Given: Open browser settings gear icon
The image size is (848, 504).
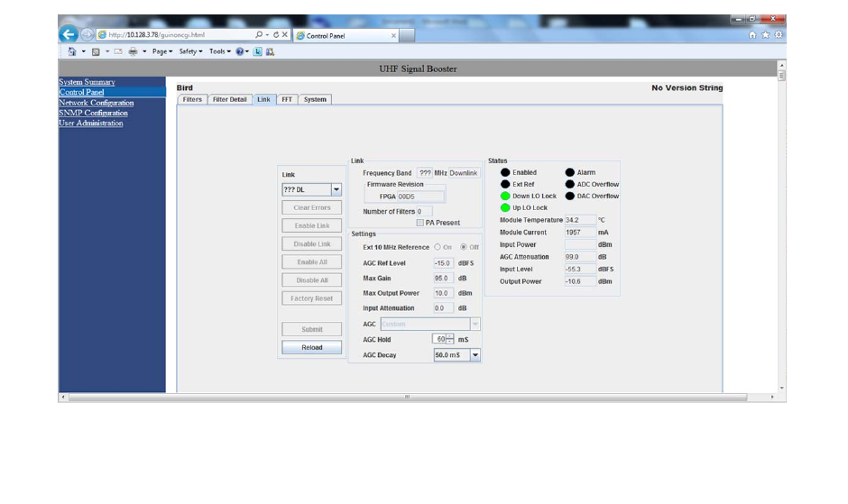Looking at the screenshot, I should [779, 34].
